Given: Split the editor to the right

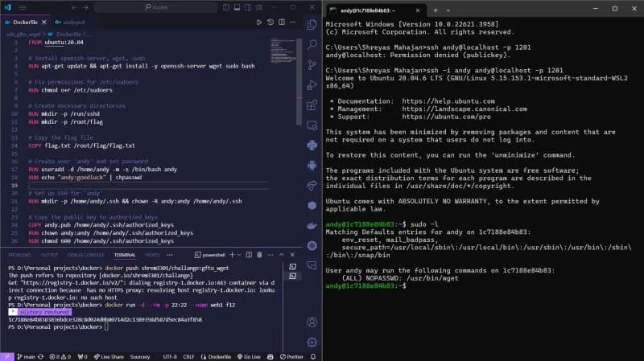Looking at the screenshot, I should 282,23.
